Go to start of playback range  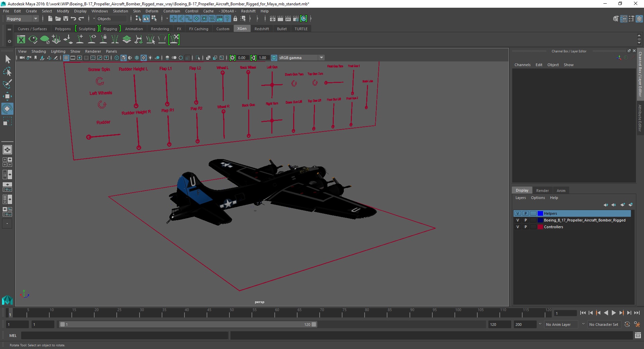[583, 313]
